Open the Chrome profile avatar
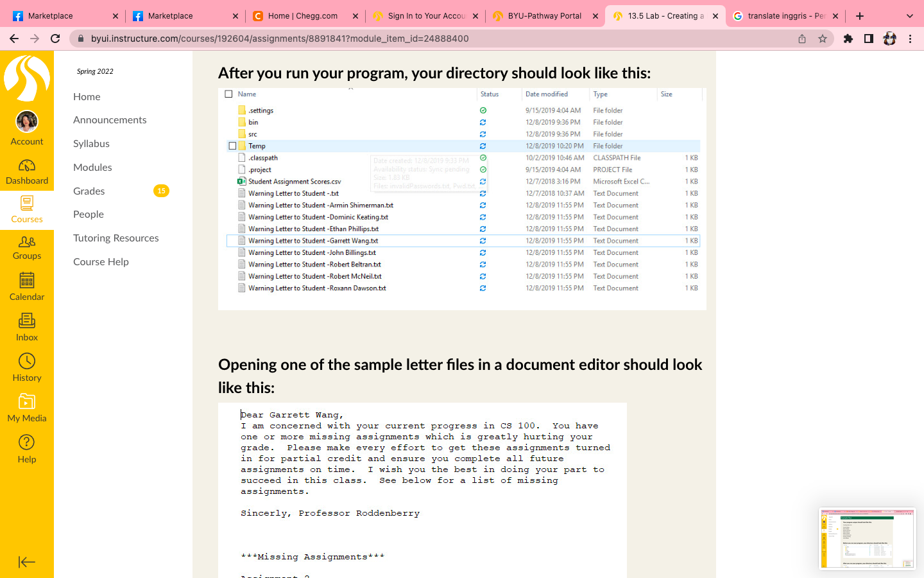Image resolution: width=924 pixels, height=578 pixels. (889, 39)
